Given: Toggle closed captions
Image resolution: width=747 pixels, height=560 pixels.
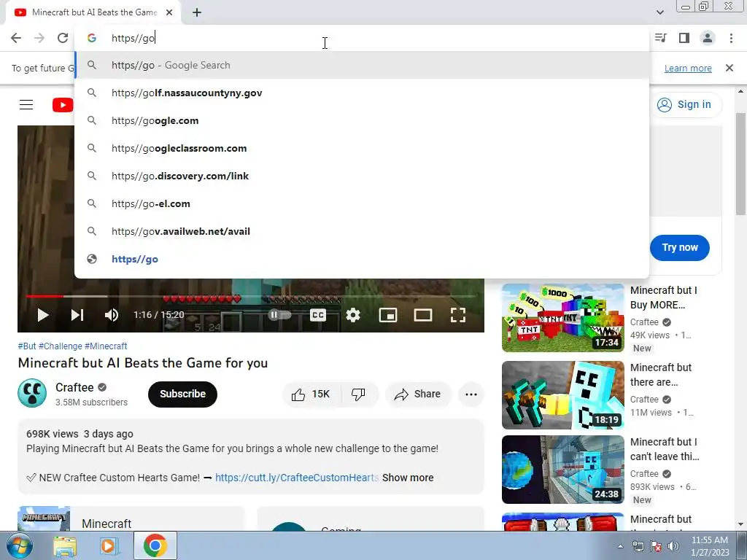Looking at the screenshot, I should (318, 315).
